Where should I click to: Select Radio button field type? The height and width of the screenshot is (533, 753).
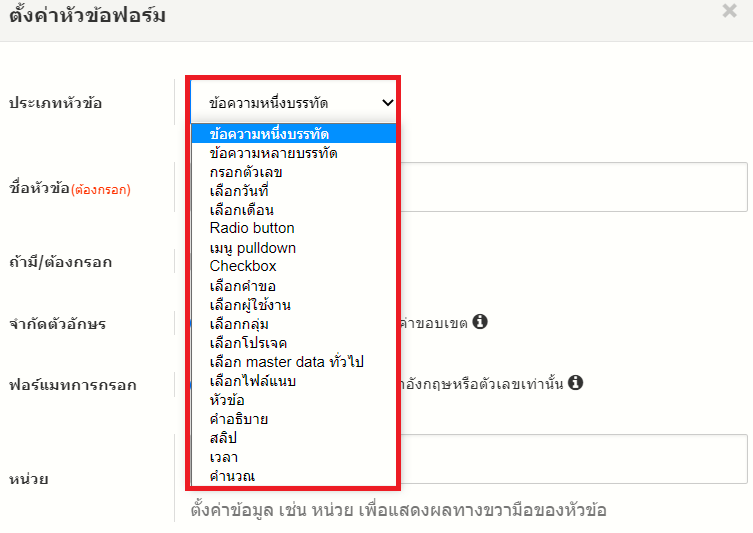click(x=252, y=228)
